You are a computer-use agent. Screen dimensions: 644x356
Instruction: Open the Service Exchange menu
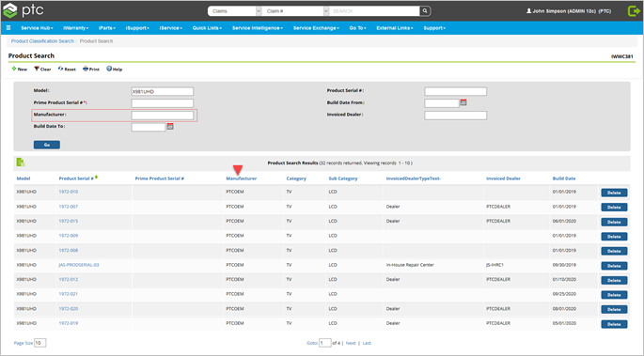[316, 28]
